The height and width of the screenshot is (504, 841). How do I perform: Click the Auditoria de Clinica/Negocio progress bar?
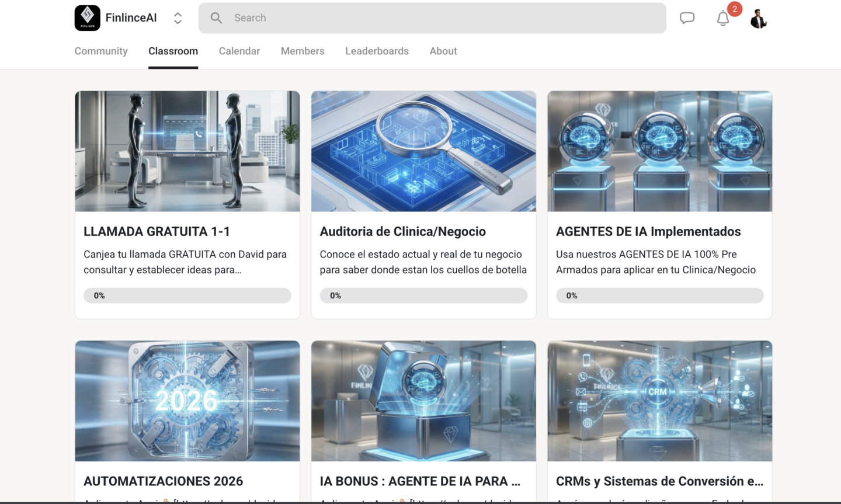[x=423, y=296]
